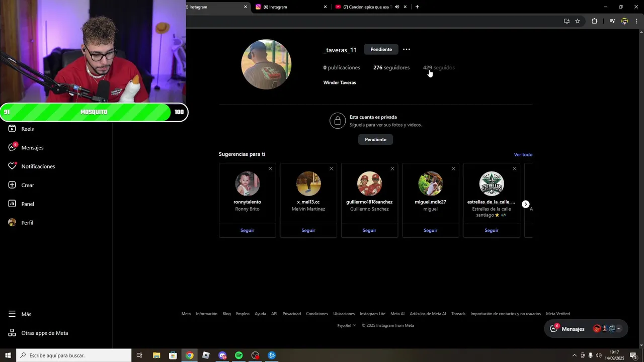
Task: Open ronnytalento's profile picture
Action: (247, 184)
